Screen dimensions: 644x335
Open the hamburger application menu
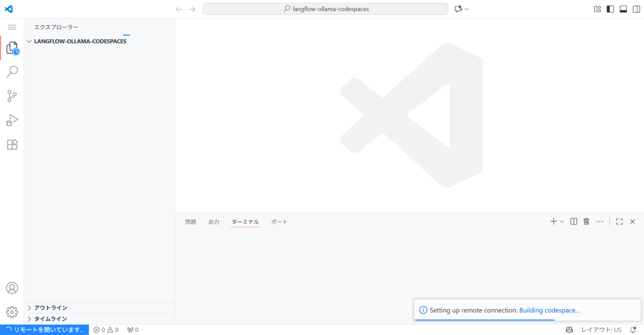[12, 27]
